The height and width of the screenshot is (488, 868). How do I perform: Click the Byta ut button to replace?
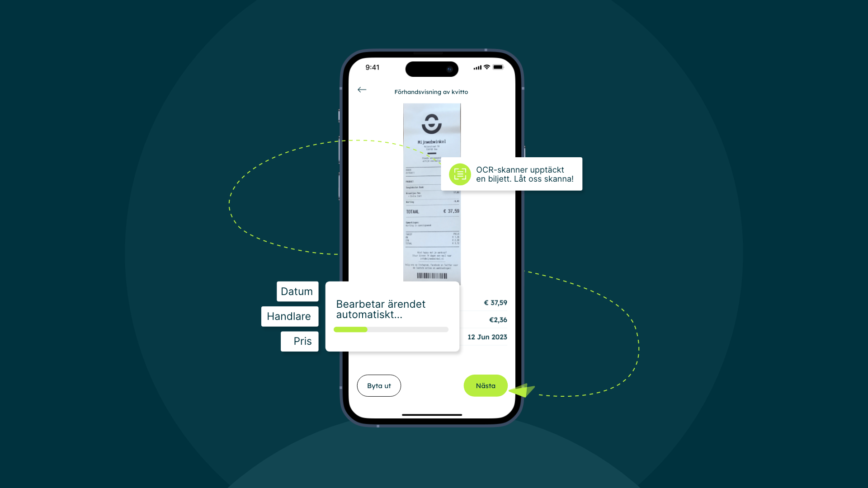point(378,385)
